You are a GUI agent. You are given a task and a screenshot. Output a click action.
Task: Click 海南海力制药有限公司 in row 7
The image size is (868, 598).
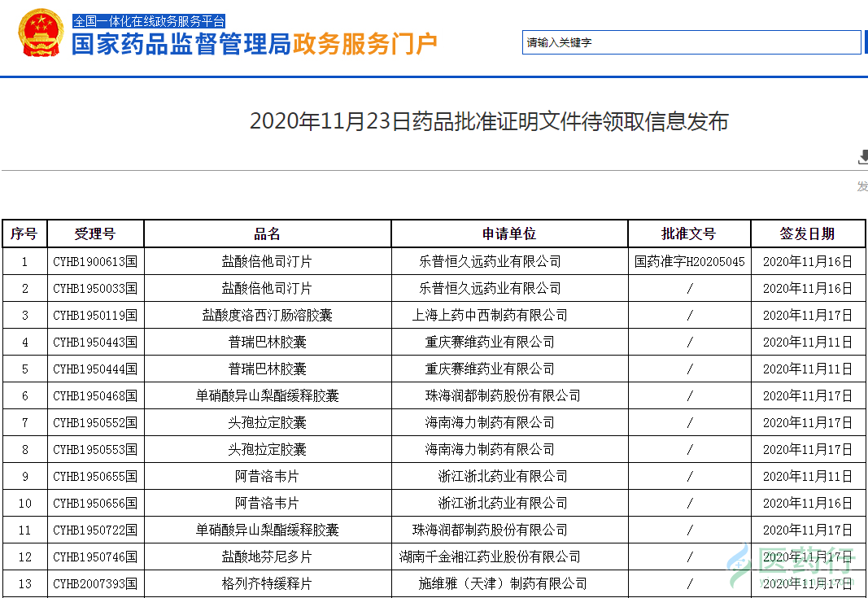490,422
